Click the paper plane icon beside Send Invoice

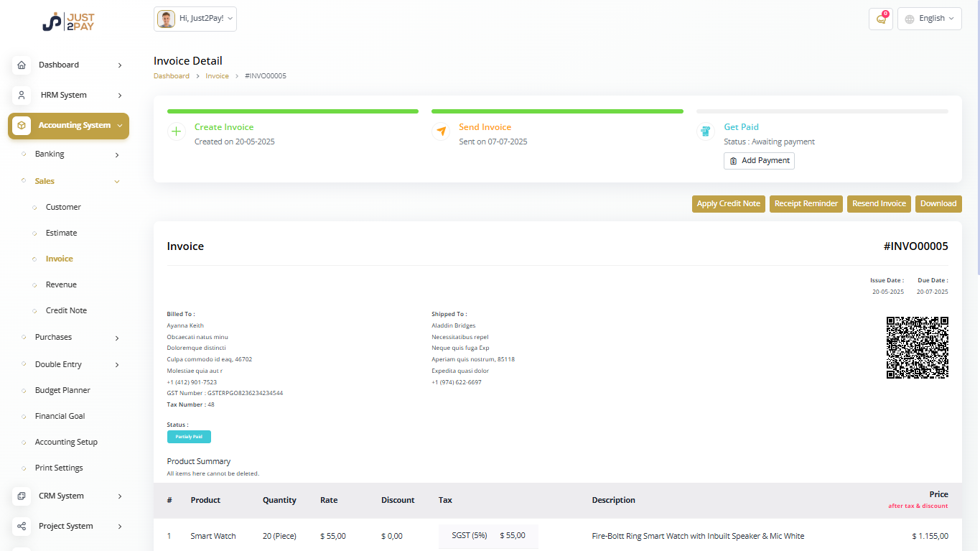click(441, 131)
